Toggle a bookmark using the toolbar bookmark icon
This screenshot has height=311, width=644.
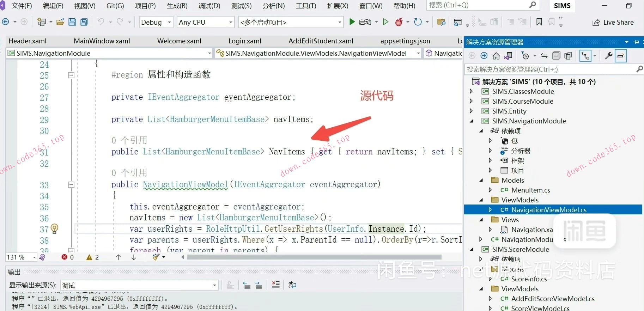(539, 22)
